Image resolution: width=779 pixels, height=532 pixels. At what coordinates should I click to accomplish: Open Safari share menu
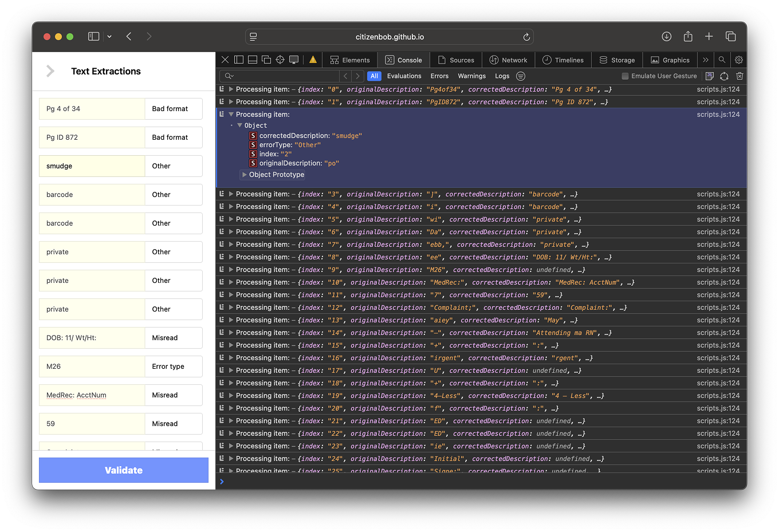point(688,36)
